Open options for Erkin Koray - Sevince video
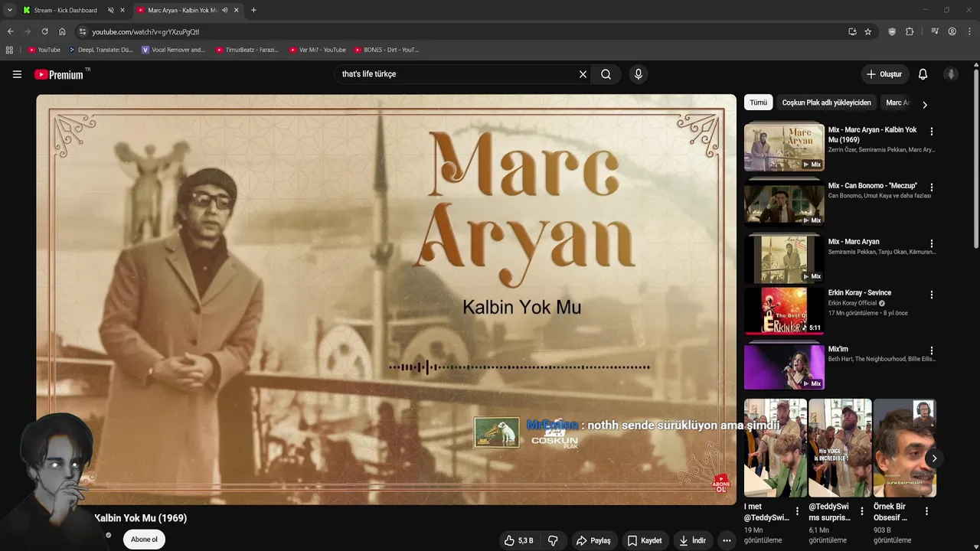This screenshot has width=980, height=551. (931, 295)
